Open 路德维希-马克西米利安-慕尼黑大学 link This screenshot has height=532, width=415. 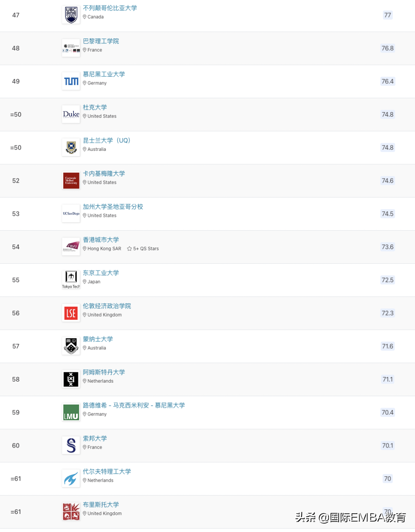click(134, 405)
